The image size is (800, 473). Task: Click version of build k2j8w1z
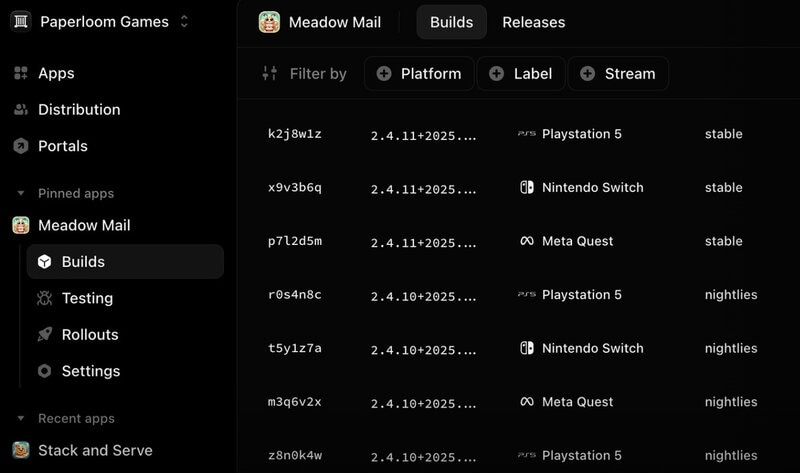(423, 136)
